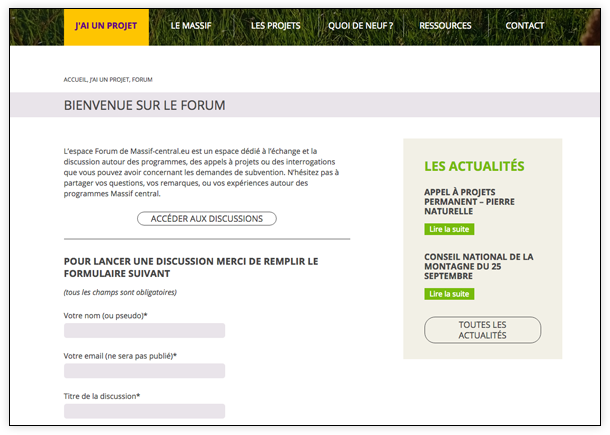This screenshot has height=435, width=610.
Task: Focus the Titre de la discussion field
Action: click(x=144, y=411)
